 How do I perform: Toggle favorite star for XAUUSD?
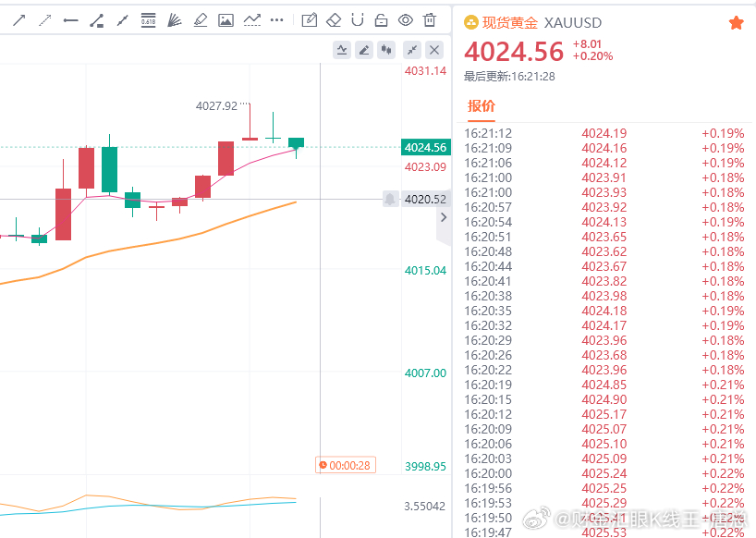(737, 23)
